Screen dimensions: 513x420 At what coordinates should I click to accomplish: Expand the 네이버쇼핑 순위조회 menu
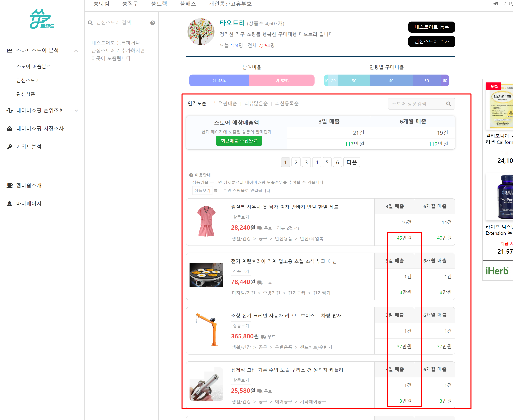click(76, 111)
